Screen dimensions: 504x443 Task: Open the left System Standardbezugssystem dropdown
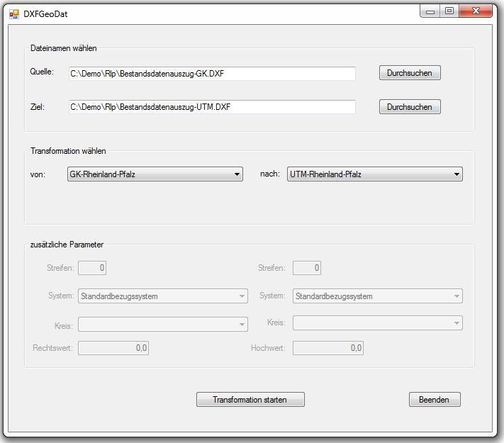click(x=162, y=296)
